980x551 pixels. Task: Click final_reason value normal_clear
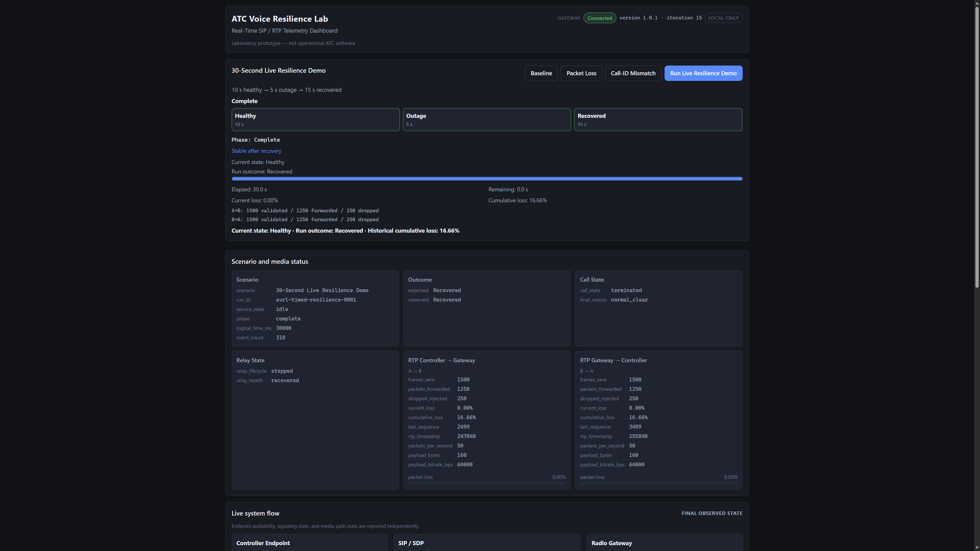click(x=629, y=300)
